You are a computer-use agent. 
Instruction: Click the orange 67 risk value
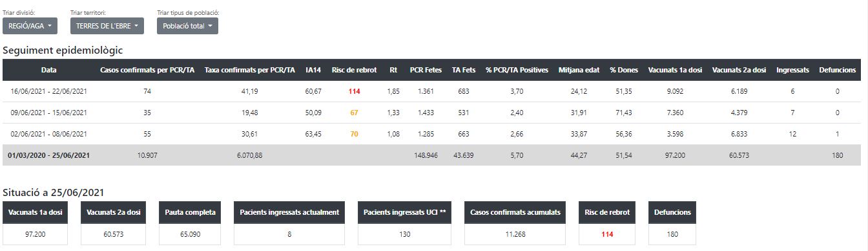pos(354,113)
